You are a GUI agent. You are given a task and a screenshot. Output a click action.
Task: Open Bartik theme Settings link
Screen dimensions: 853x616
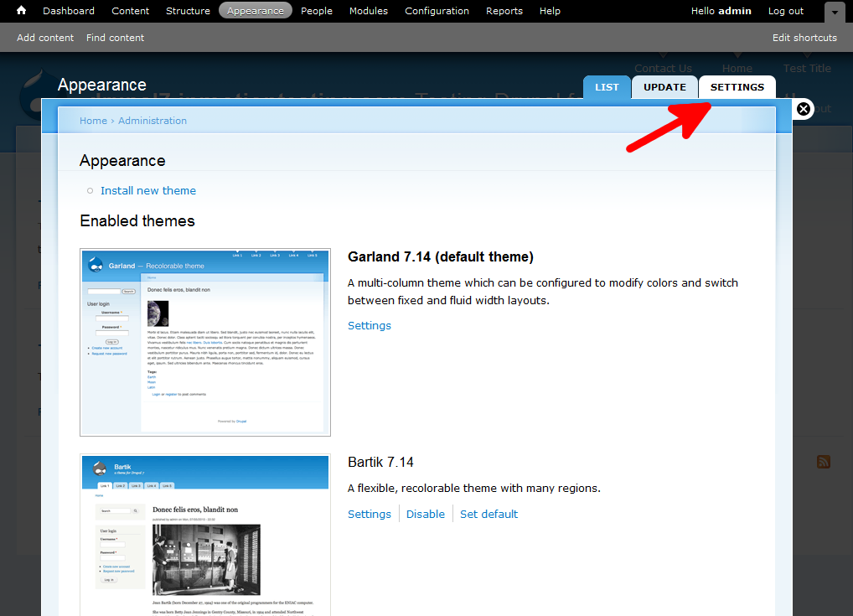[370, 515]
